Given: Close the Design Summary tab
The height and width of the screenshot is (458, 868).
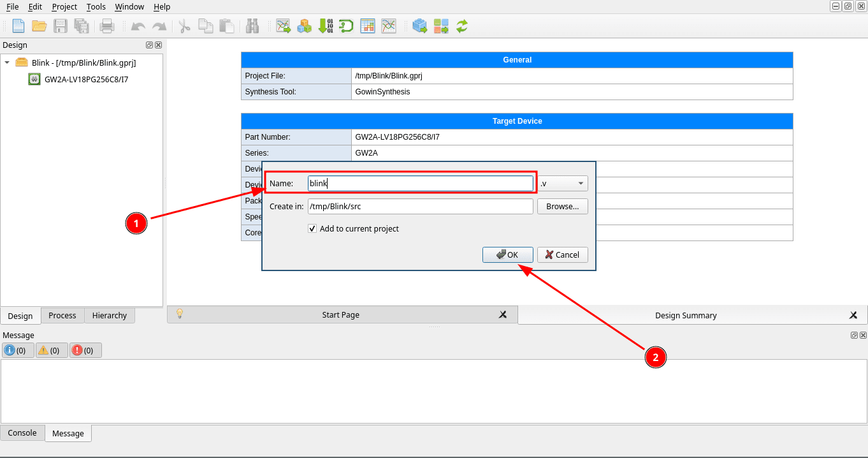Looking at the screenshot, I should coord(853,315).
